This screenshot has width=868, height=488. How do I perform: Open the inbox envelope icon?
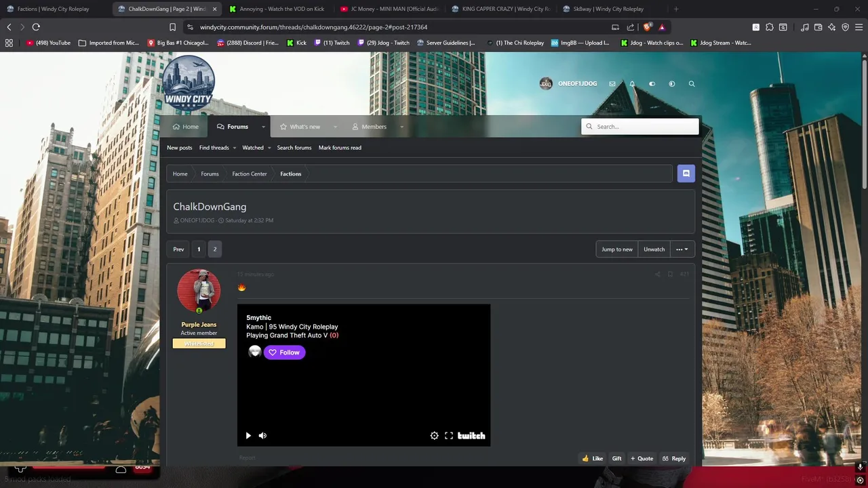[612, 84]
